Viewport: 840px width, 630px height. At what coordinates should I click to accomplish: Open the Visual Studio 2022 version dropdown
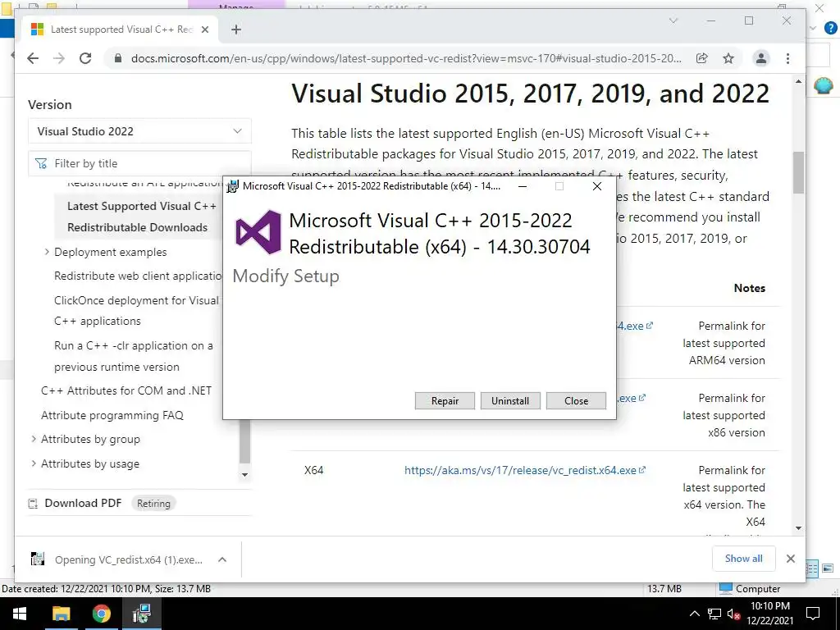tap(139, 131)
